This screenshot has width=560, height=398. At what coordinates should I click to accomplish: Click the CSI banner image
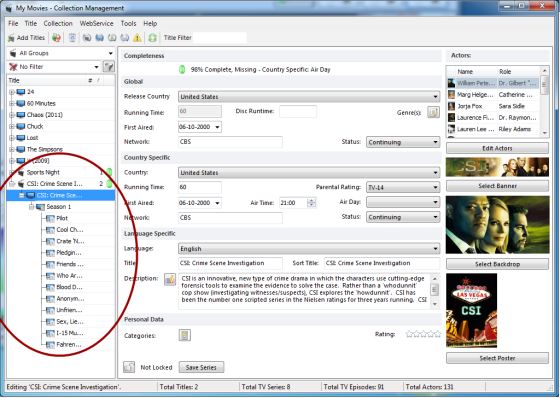[x=497, y=167]
